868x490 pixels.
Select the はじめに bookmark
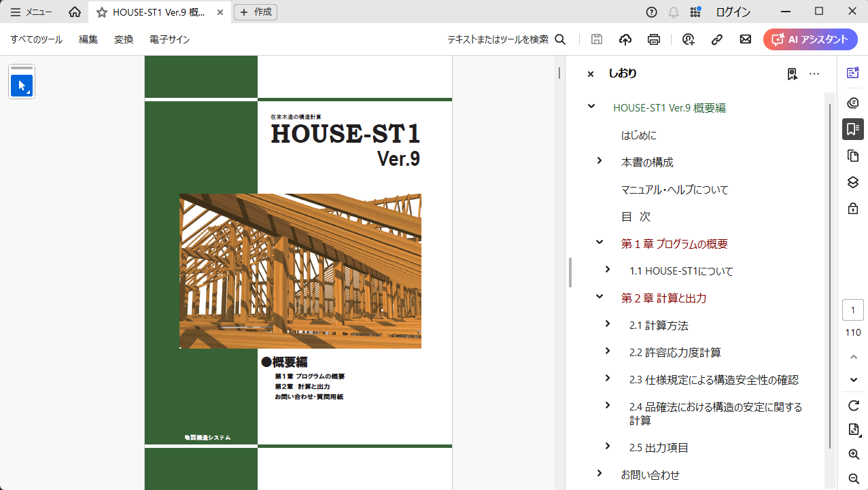click(639, 135)
